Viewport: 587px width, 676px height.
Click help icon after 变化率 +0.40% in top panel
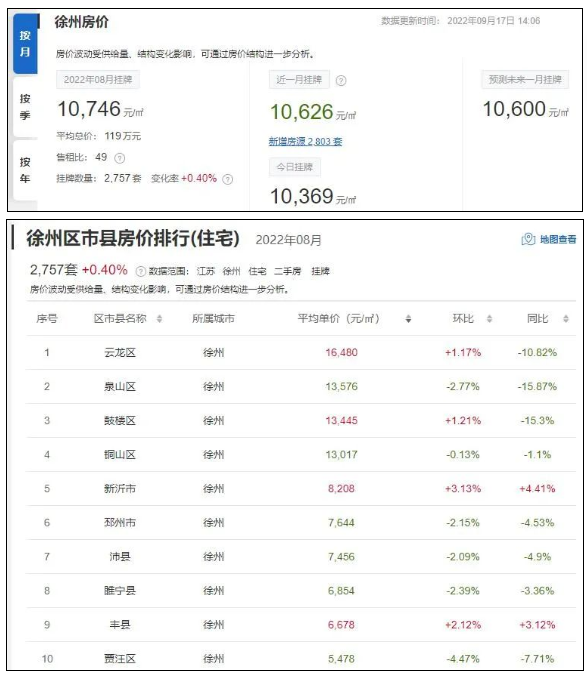228,179
